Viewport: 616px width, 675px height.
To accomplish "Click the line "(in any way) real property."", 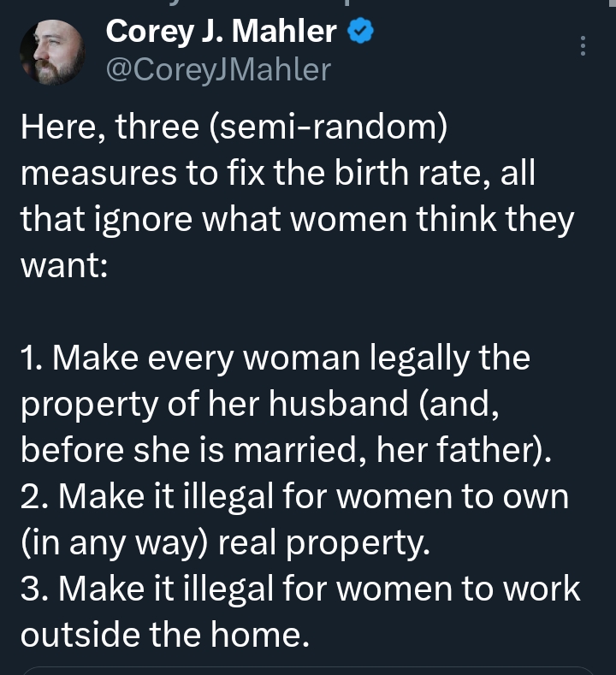I will (224, 543).
